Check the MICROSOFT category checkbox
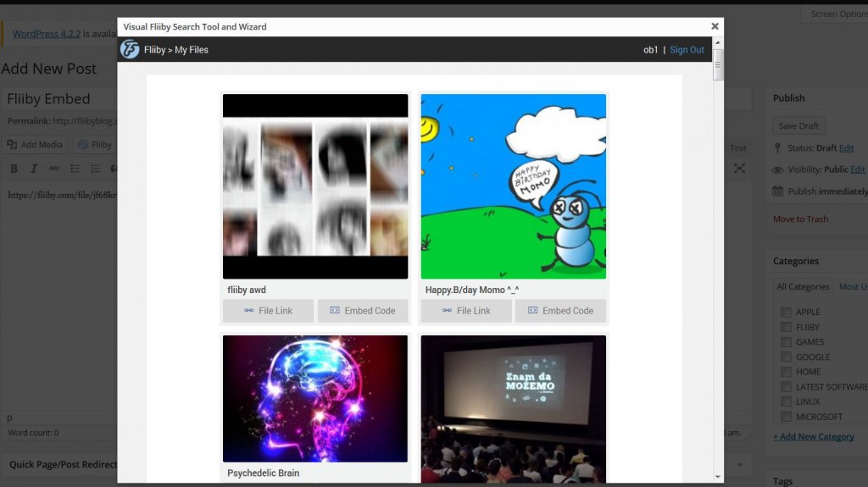This screenshot has width=868, height=487. pyautogui.click(x=786, y=417)
